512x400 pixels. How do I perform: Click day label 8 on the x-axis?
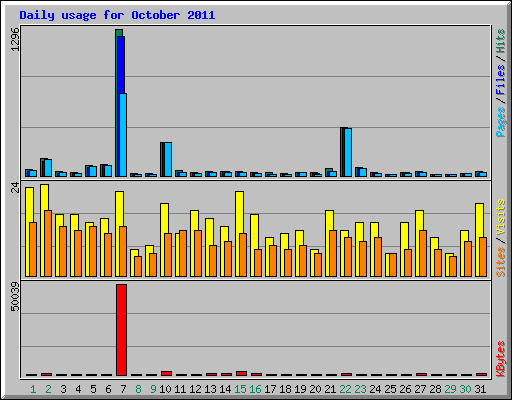(138, 389)
